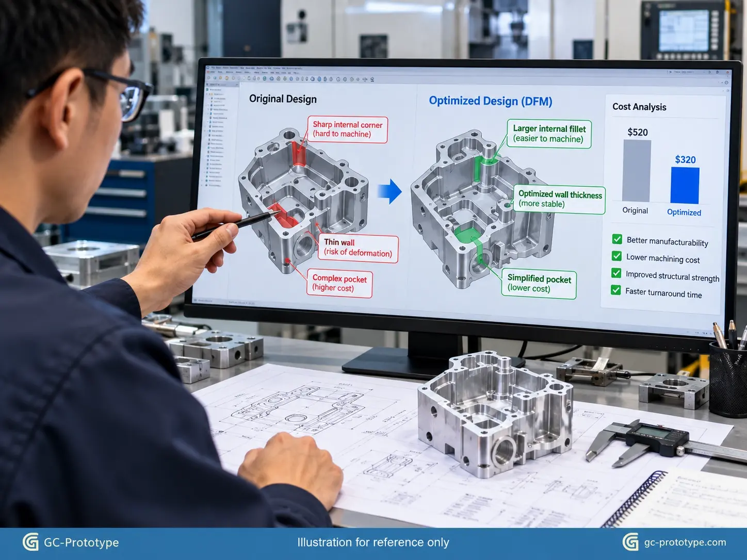
Task: Click the Improved structural strength text
Action: 673,276
